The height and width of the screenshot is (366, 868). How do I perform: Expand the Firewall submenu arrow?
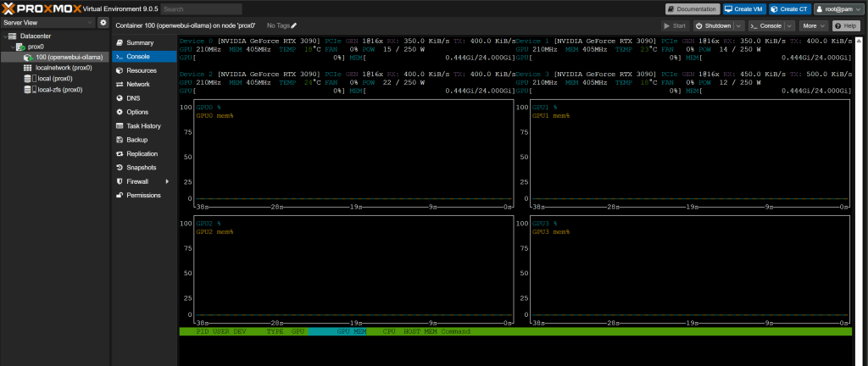tap(166, 181)
